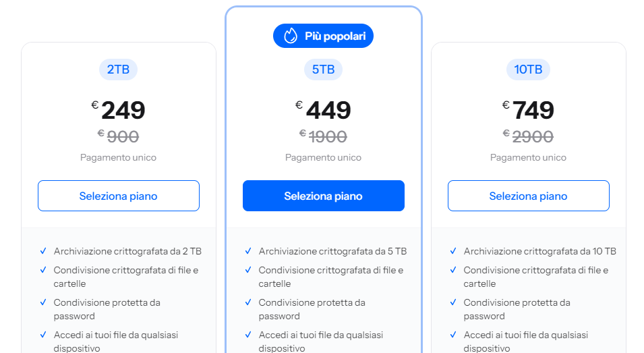This screenshot has width=644, height=353.
Task: Click the €749 price in 10TB plan
Action: [x=528, y=110]
